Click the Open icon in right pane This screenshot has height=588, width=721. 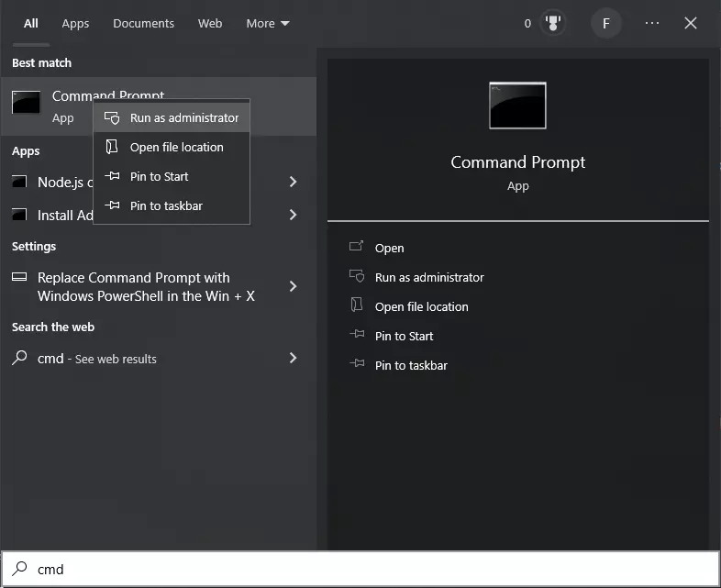(356, 246)
